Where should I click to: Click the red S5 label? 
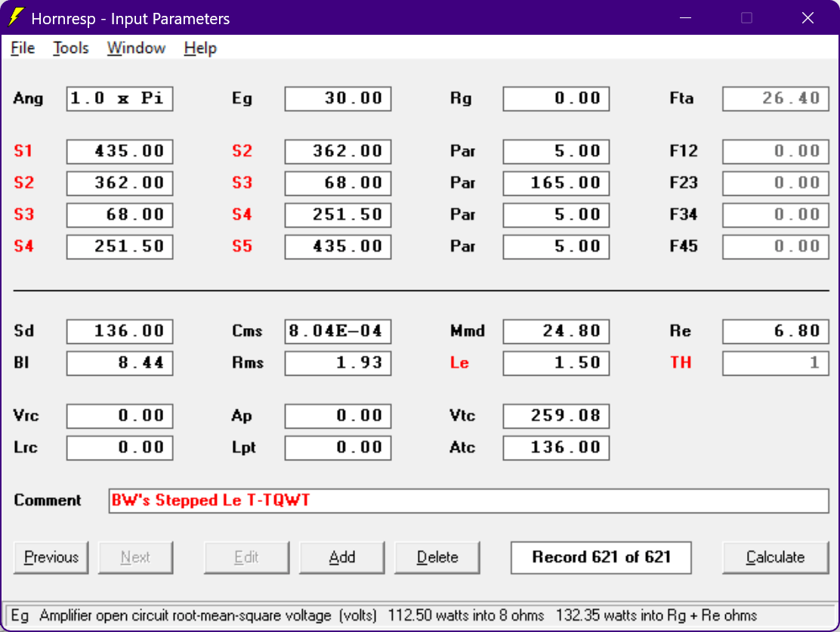[x=242, y=246]
